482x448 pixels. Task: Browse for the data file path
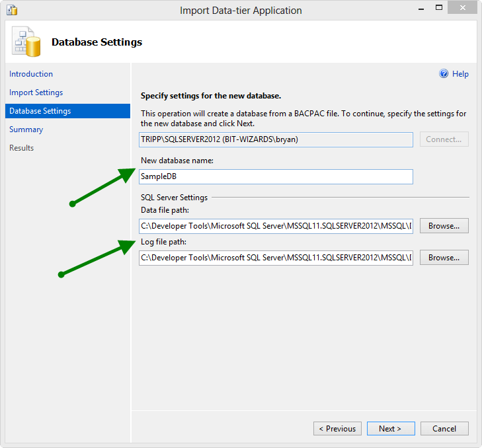point(444,226)
